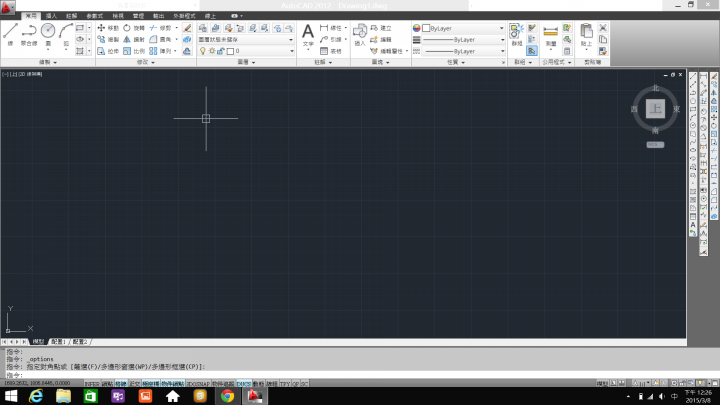Open the linetype ByLayer dropdown
This screenshot has width=720, height=405.
click(463, 51)
